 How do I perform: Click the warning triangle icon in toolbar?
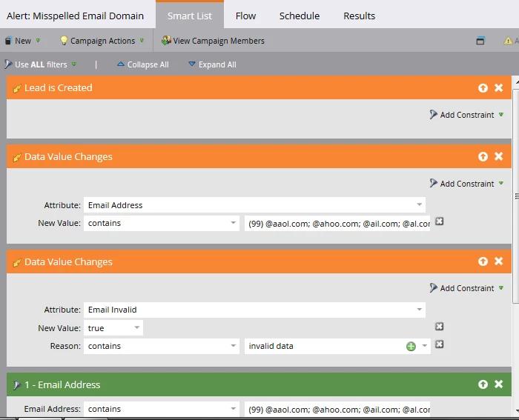(508, 41)
